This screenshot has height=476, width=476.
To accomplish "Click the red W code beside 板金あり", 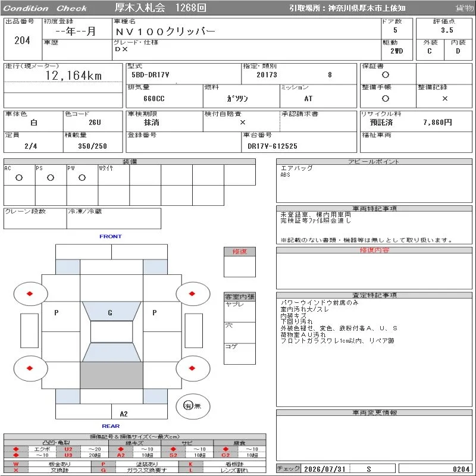I will click(16, 464).
